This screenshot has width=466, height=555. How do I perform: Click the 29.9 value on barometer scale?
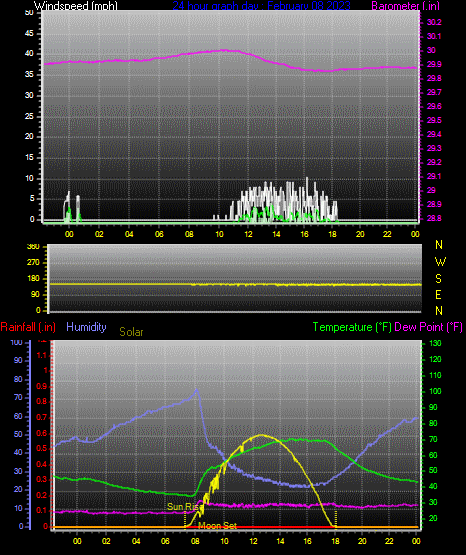(x=434, y=64)
